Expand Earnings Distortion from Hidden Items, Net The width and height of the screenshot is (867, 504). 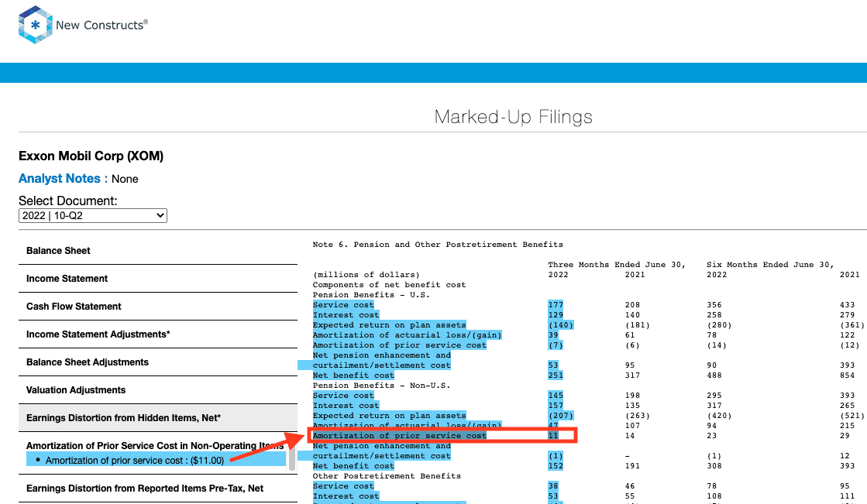[x=157, y=418]
